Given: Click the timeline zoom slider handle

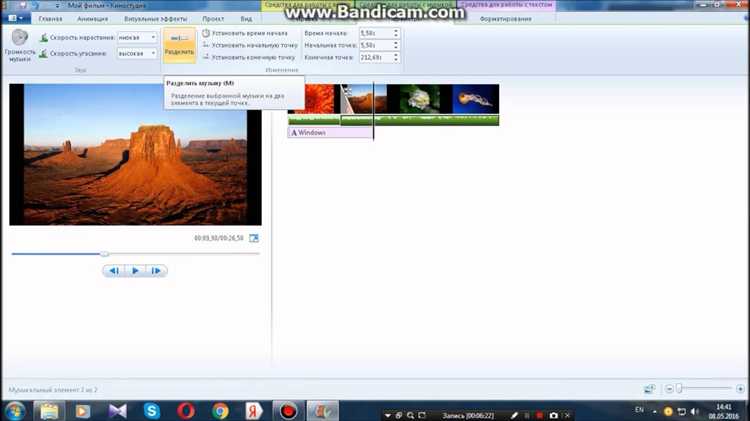Looking at the screenshot, I should (679, 389).
